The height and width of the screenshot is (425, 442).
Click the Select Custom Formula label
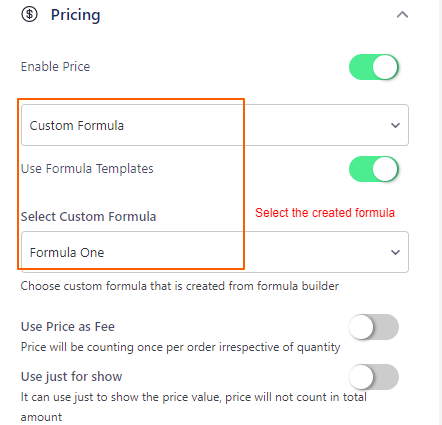point(88,217)
